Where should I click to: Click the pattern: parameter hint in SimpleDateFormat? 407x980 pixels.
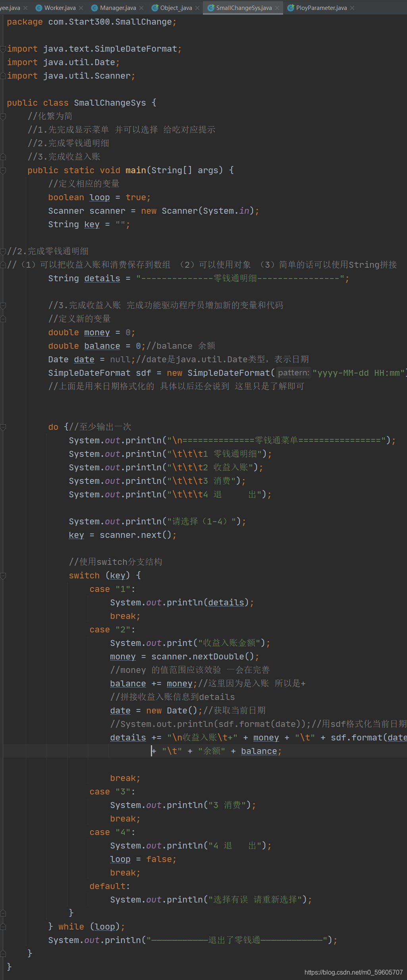293,373
